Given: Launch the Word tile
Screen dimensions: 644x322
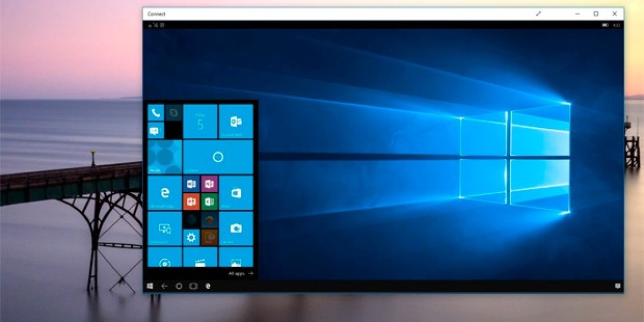Looking at the screenshot, I should [x=191, y=184].
